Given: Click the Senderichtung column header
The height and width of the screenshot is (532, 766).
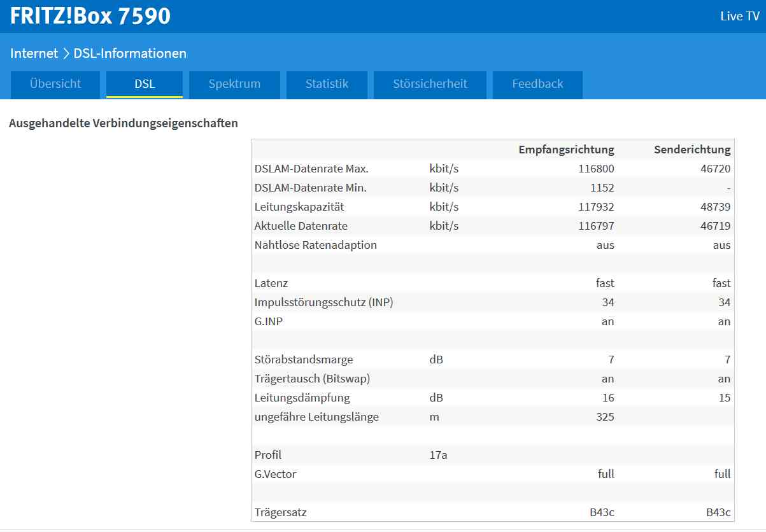Looking at the screenshot, I should click(x=692, y=150).
